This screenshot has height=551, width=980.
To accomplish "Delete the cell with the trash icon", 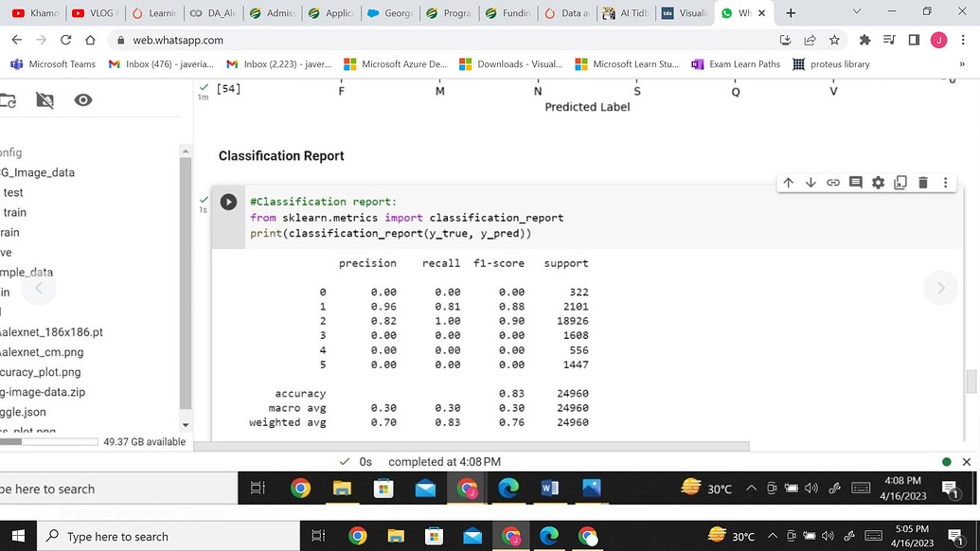I will [923, 183].
